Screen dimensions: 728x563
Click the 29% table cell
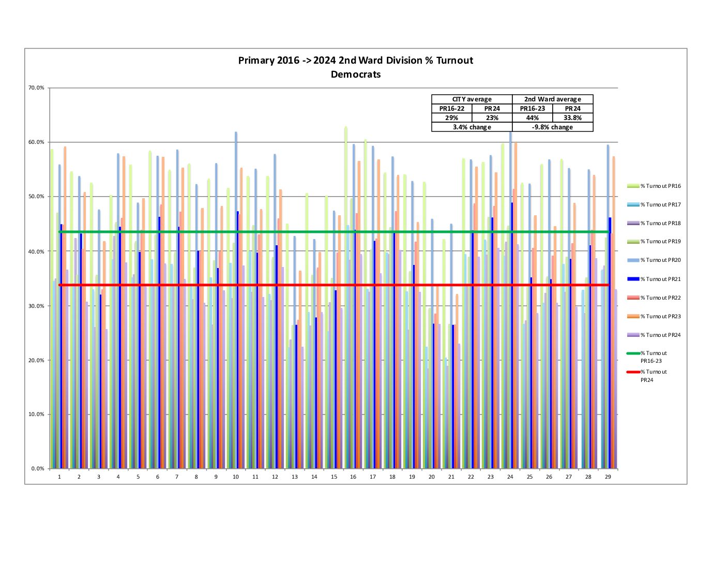coord(452,118)
